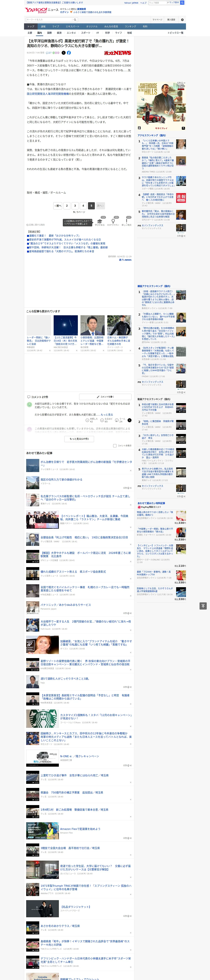Image resolution: width=210 pixels, height=980 pixels.
Task: Click the 週プレNEWS logo near headline
Action: 117,53
